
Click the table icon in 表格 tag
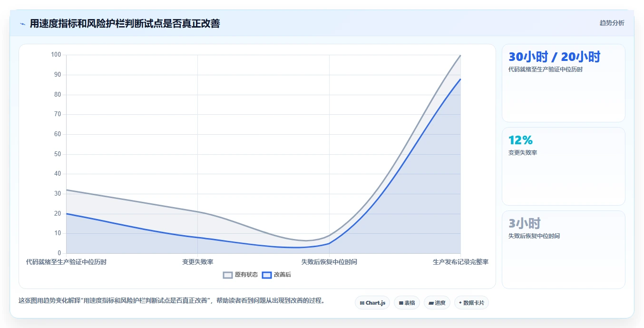401,303
